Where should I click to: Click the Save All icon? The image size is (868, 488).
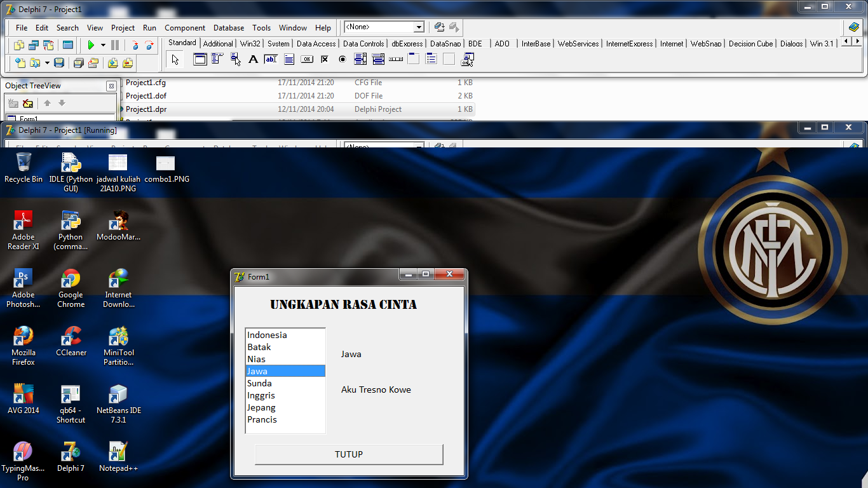pos(78,63)
